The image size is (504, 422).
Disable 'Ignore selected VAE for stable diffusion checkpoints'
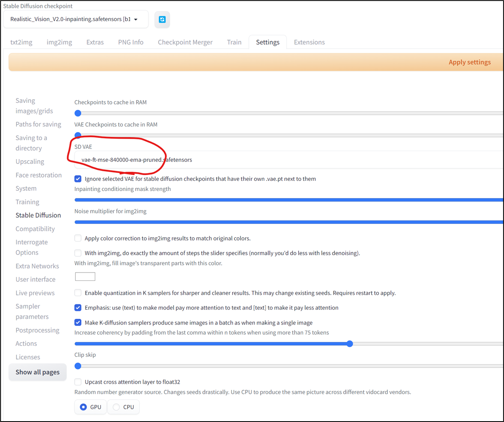pyautogui.click(x=78, y=178)
